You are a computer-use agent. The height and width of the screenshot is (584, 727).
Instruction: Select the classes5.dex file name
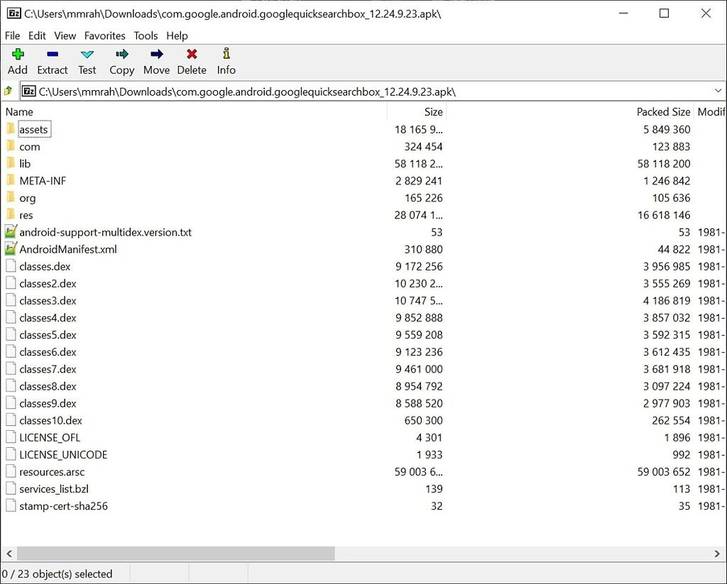pos(48,335)
